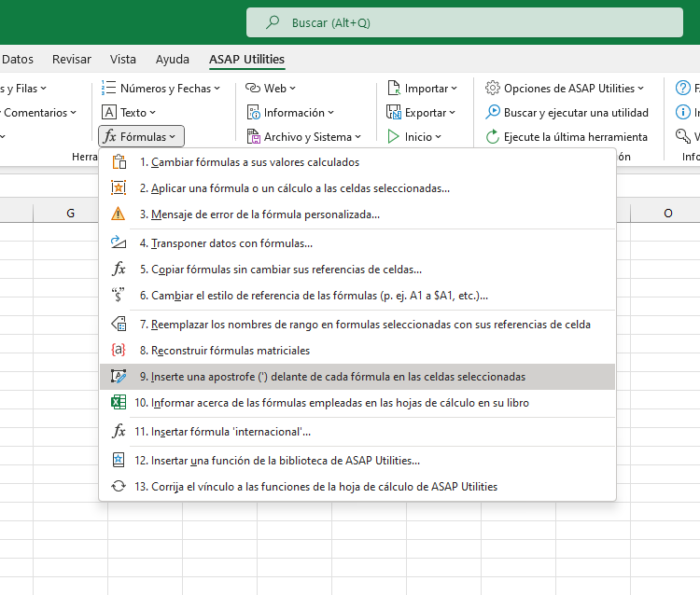700x595 pixels.
Task: Click the Exportar icon
Action: (394, 113)
